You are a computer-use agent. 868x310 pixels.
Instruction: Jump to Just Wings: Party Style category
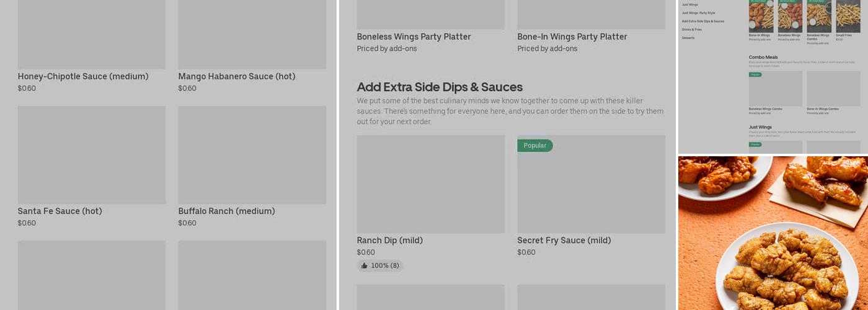[698, 13]
